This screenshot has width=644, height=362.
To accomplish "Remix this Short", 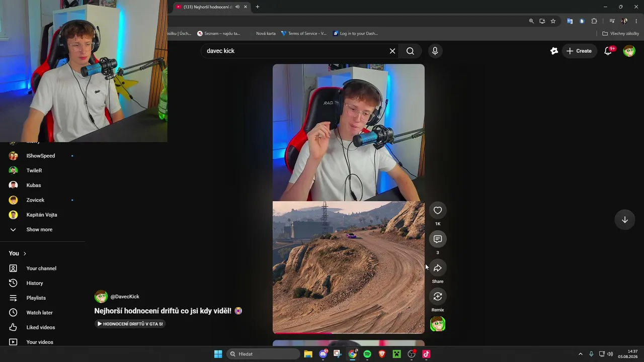I will pyautogui.click(x=438, y=297).
